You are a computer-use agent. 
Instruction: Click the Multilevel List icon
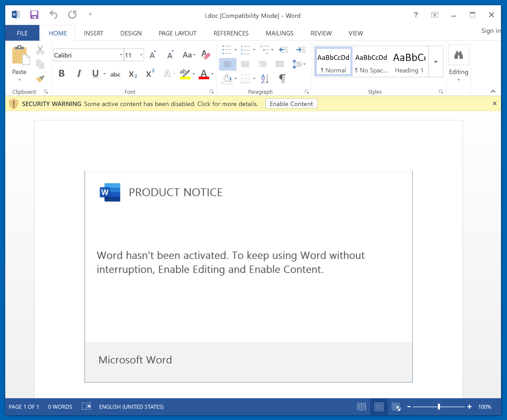point(265,50)
